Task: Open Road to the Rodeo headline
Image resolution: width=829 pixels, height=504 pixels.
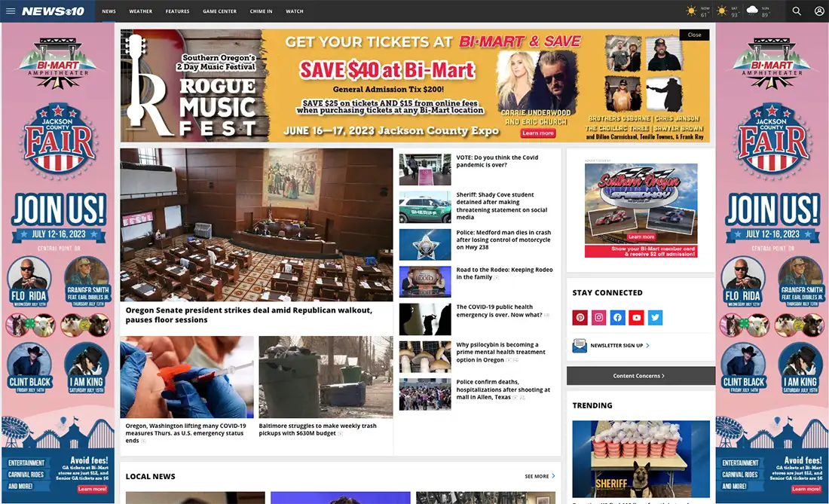Action: pos(504,273)
